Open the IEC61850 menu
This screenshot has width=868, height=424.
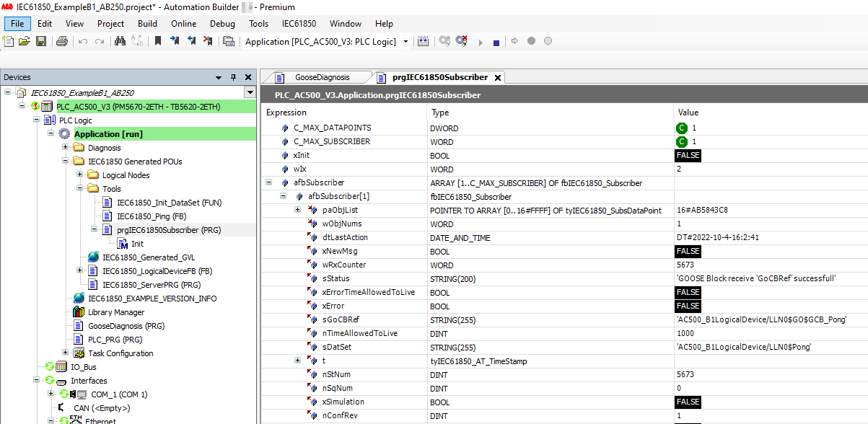point(299,23)
